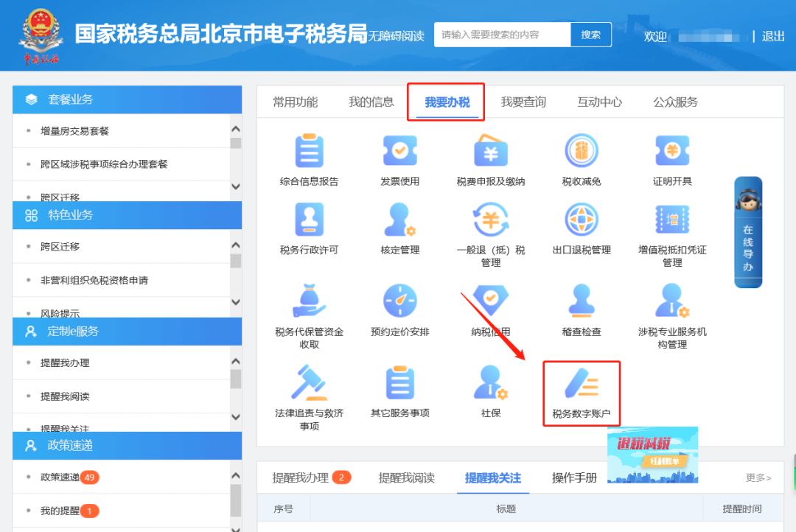
Task: Click the 更多> link
Action: (758, 477)
